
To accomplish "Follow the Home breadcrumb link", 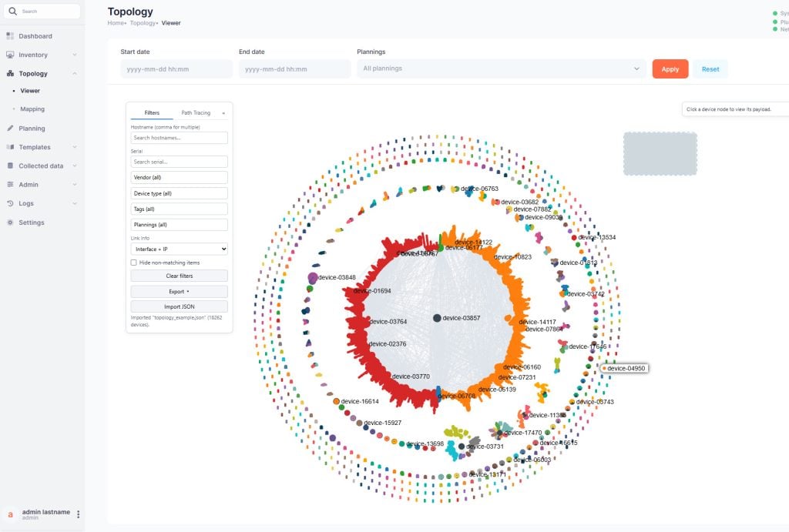I will [116, 23].
